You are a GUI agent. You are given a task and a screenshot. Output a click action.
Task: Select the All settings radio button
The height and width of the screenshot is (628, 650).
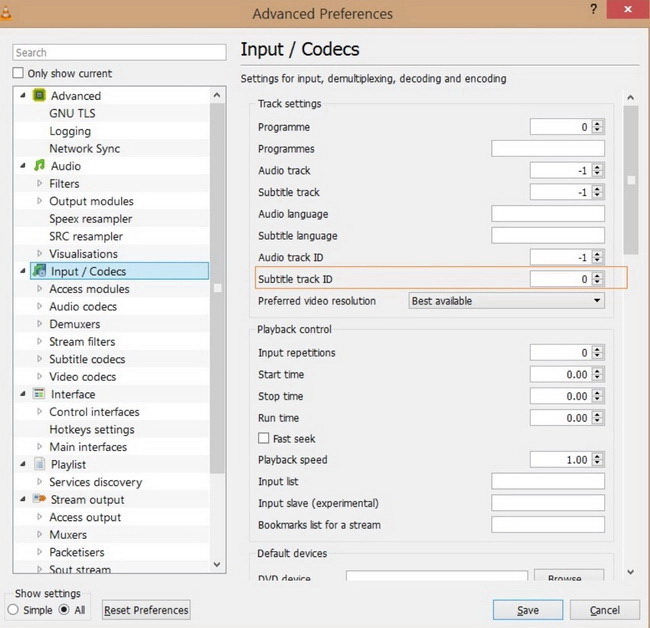tap(64, 609)
